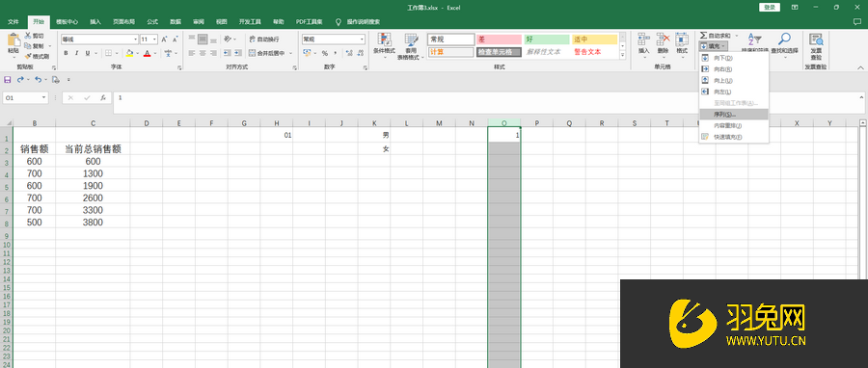Image resolution: width=868 pixels, height=368 pixels.
Task: Click the align left icon
Action: coord(192,54)
